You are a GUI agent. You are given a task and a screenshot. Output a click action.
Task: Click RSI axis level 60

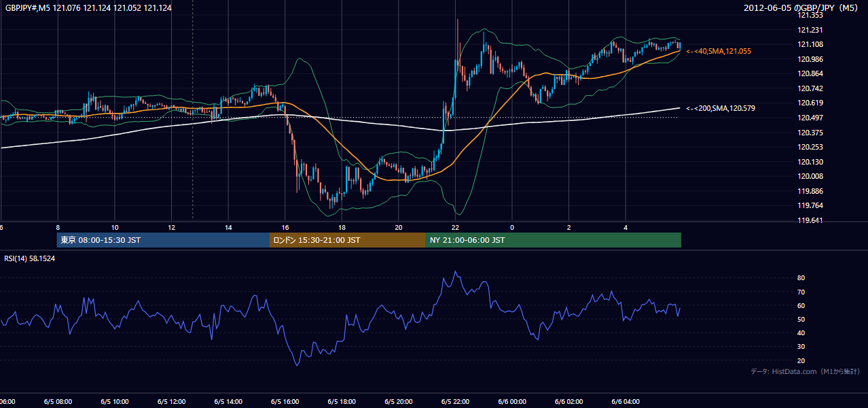(801, 305)
